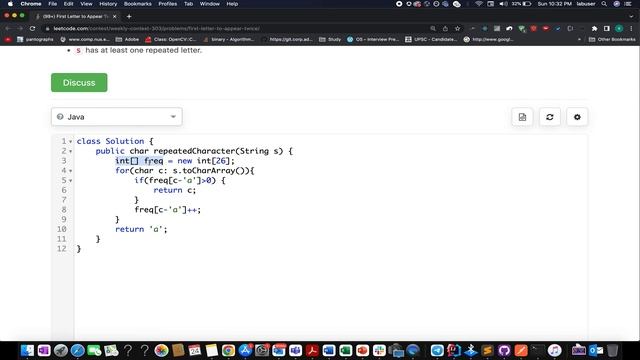This screenshot has height=360, width=640.
Task: Open the 'Other Bookmarks' folder
Action: point(612,40)
